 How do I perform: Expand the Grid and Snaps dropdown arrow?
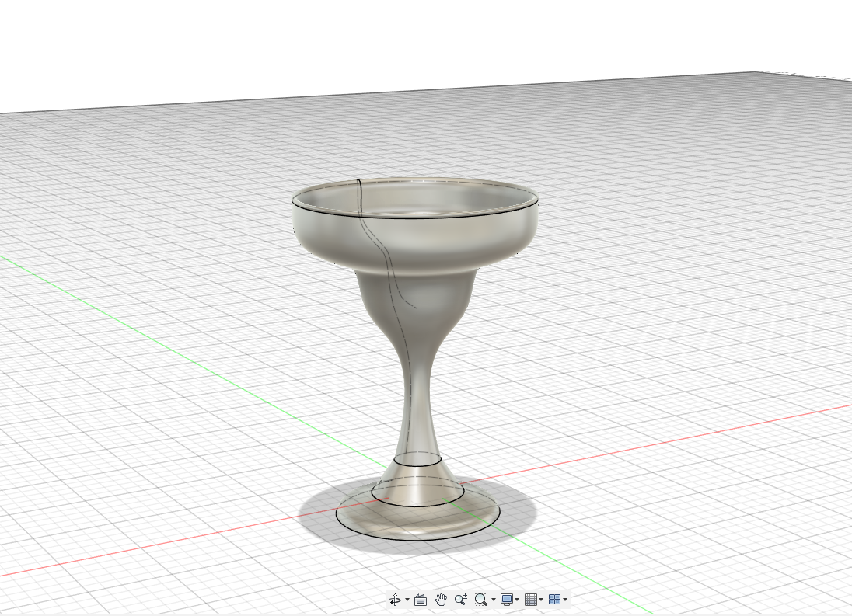click(x=541, y=600)
